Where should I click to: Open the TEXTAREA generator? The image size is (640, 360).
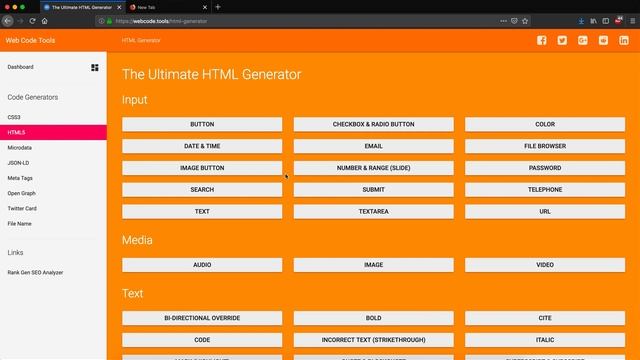pyautogui.click(x=373, y=211)
